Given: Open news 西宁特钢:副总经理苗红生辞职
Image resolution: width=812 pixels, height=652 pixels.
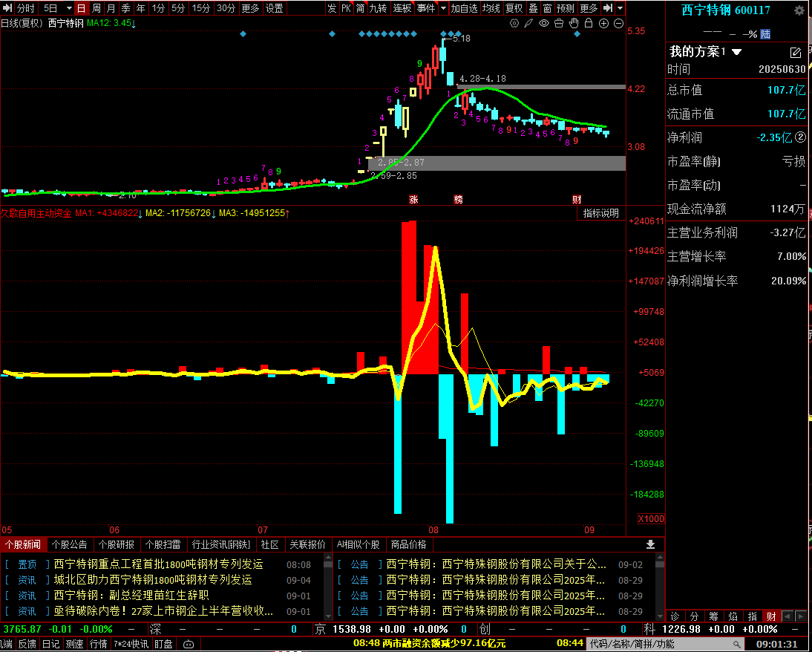Looking at the screenshot, I should (x=131, y=596).
